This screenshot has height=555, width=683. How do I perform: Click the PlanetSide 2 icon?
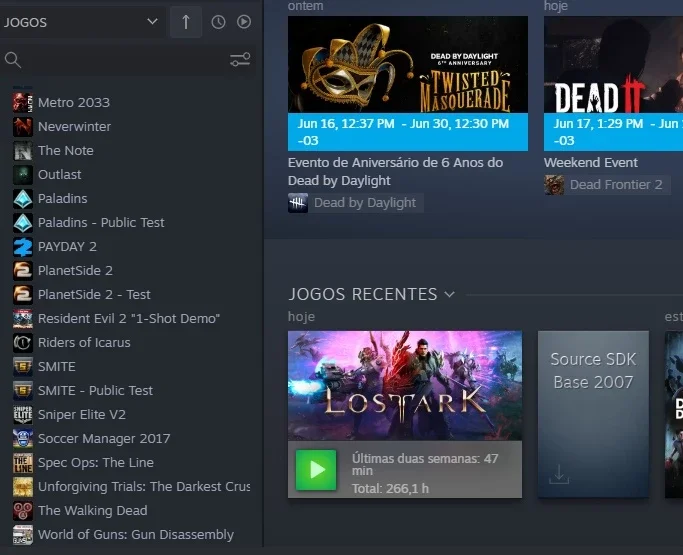[23, 271]
